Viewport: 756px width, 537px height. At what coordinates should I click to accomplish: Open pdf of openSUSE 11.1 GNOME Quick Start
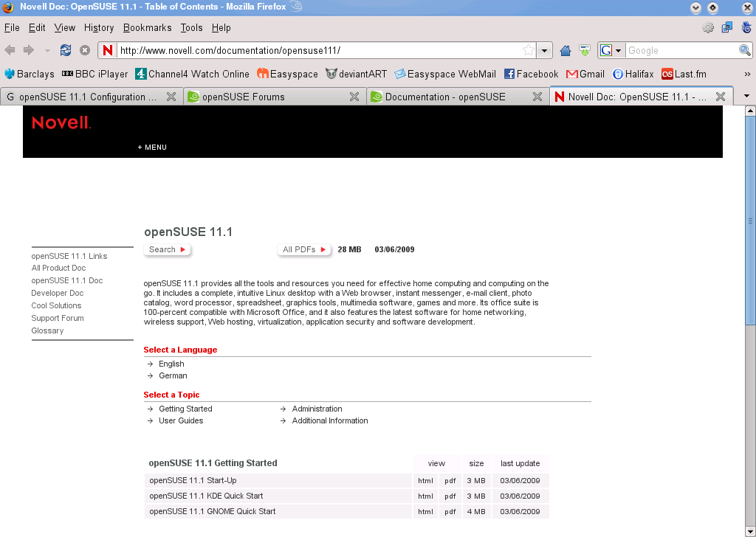tap(450, 511)
